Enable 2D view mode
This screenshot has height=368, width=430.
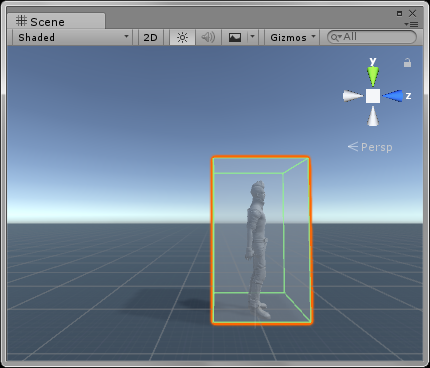150,37
